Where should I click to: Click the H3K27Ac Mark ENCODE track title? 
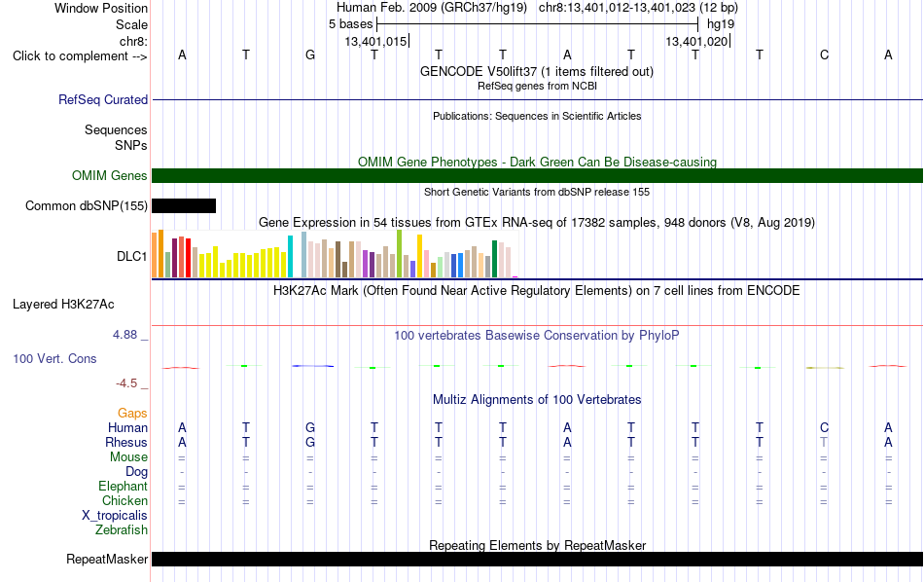coord(537,291)
